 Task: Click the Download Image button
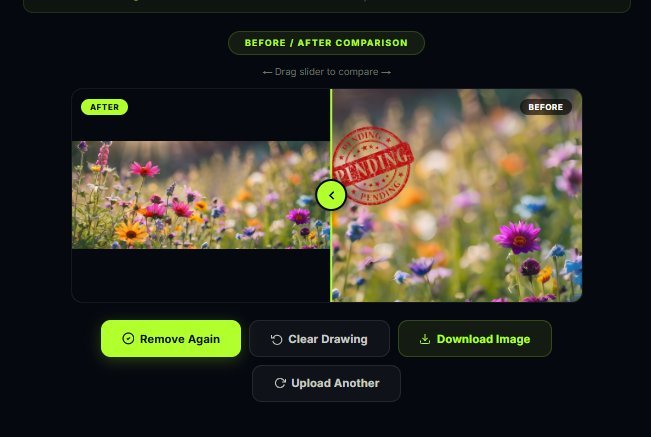(x=475, y=339)
